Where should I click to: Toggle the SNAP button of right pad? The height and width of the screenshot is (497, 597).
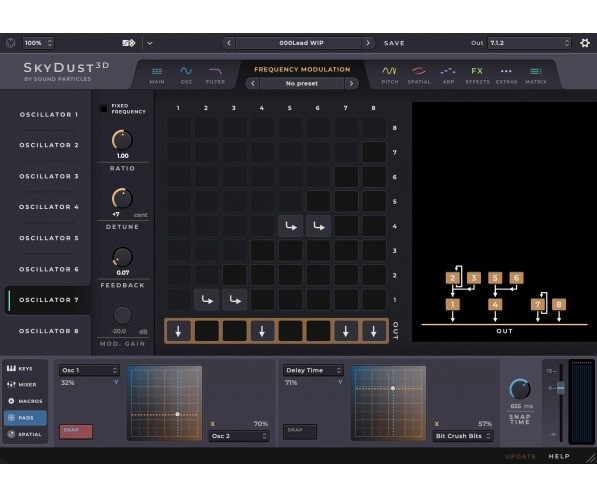pos(300,431)
